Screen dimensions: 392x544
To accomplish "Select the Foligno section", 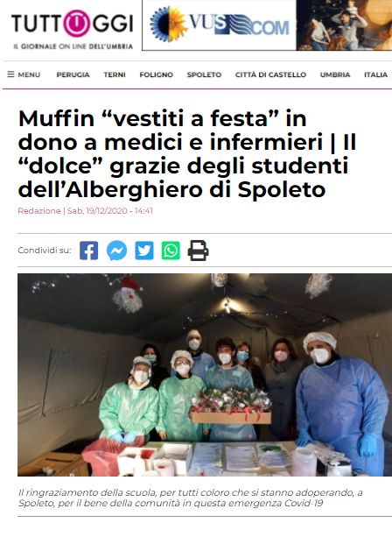I will coord(156,74).
